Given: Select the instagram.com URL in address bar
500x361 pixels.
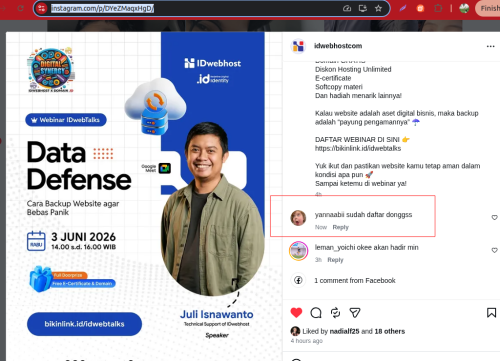Looking at the screenshot, I should click(102, 8).
